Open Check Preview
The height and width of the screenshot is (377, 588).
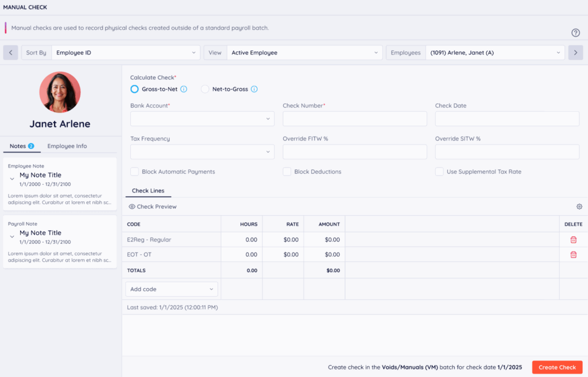(153, 207)
